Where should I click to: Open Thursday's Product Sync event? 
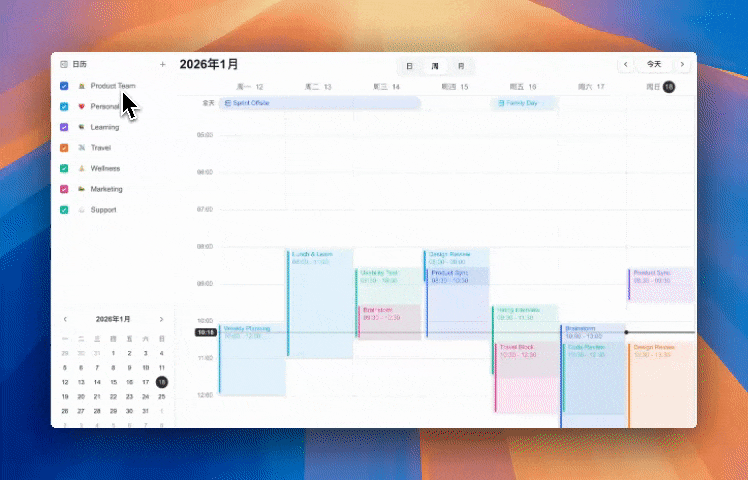click(458, 303)
